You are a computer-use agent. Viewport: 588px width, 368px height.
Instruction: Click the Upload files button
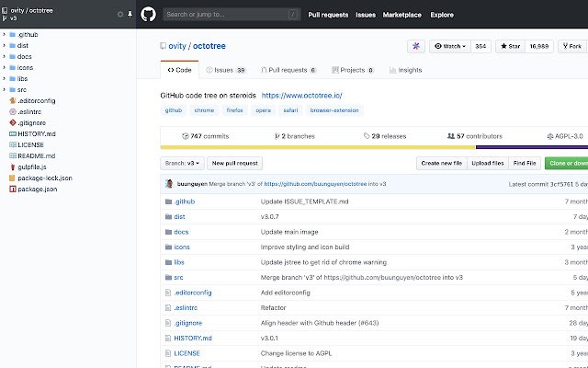[488, 163]
